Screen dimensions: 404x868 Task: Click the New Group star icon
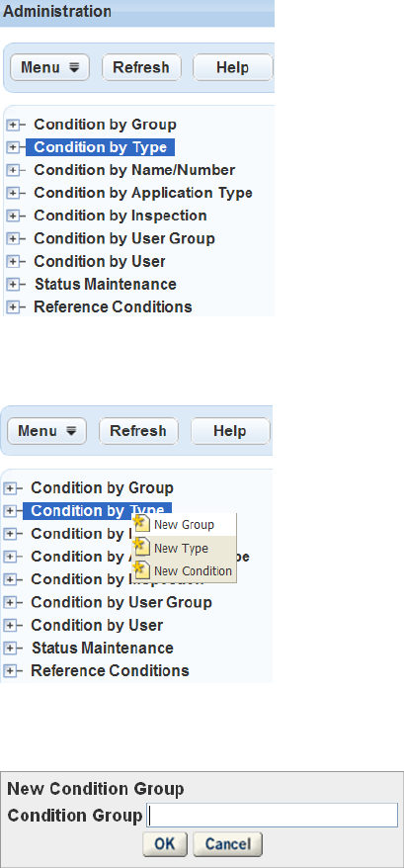tap(142, 524)
